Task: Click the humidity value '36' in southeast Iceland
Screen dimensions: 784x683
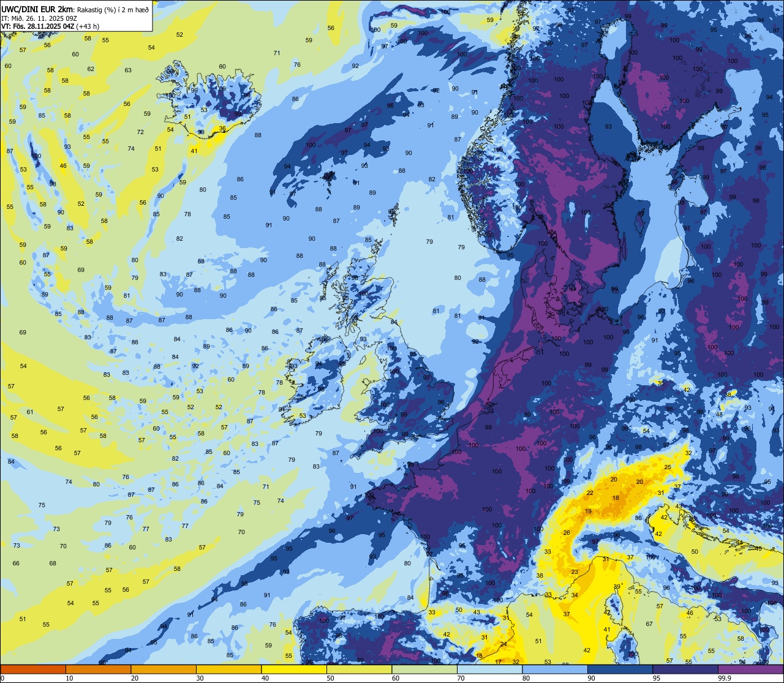Action: click(222, 129)
